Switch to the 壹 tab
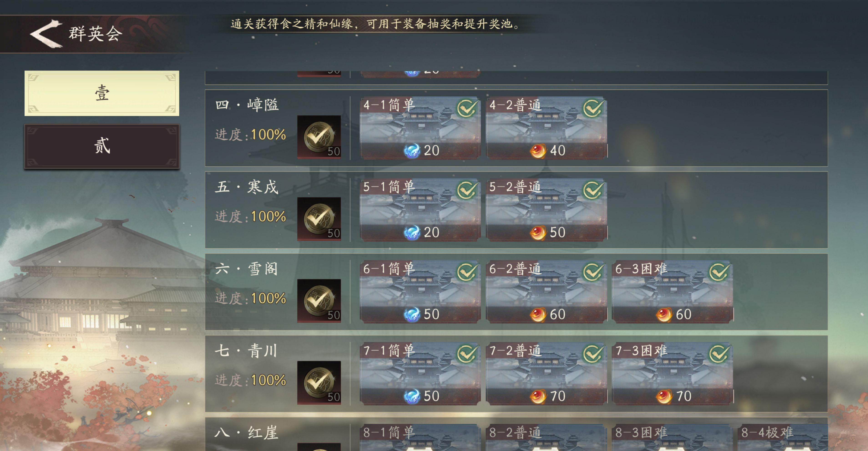This screenshot has height=451, width=868. (x=102, y=93)
